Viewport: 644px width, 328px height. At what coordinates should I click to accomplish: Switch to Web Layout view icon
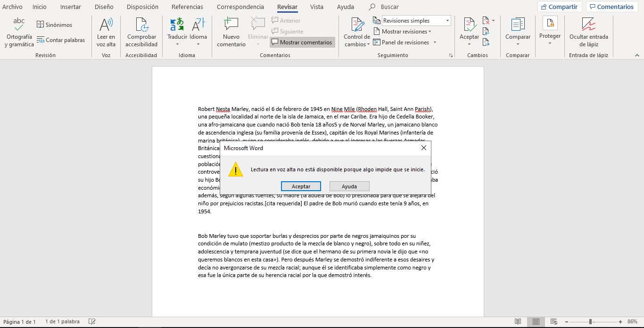pos(553,321)
